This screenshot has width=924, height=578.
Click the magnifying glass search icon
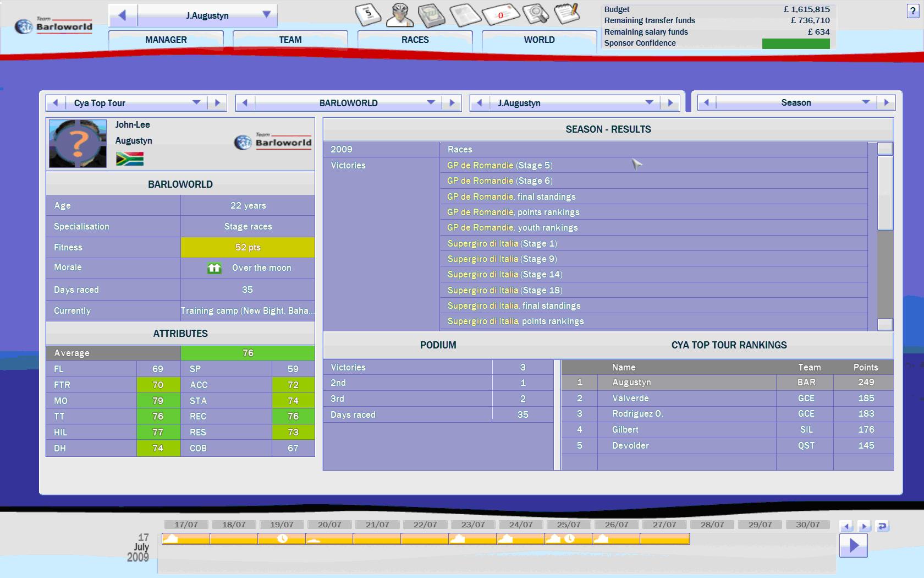pos(535,14)
